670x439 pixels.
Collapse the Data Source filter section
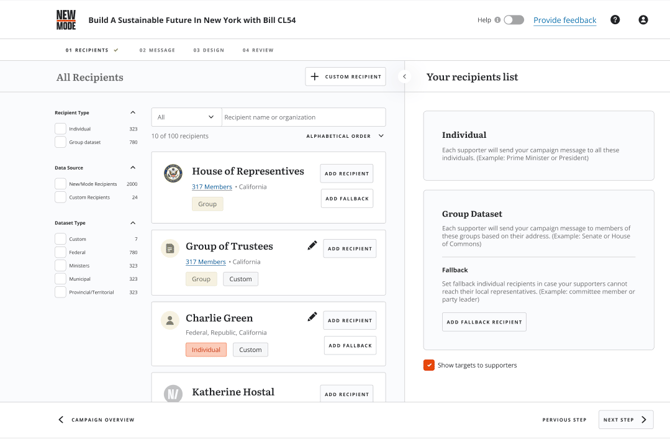click(133, 168)
